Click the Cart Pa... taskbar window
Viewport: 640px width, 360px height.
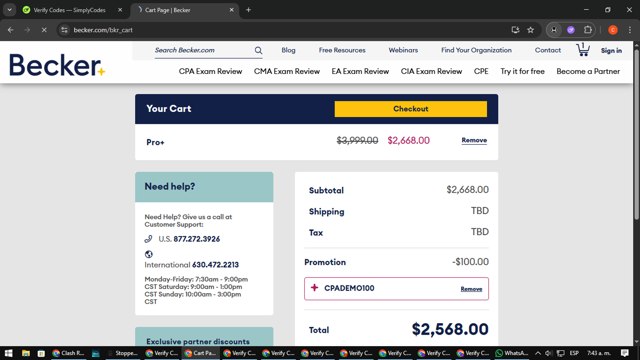tap(200, 353)
